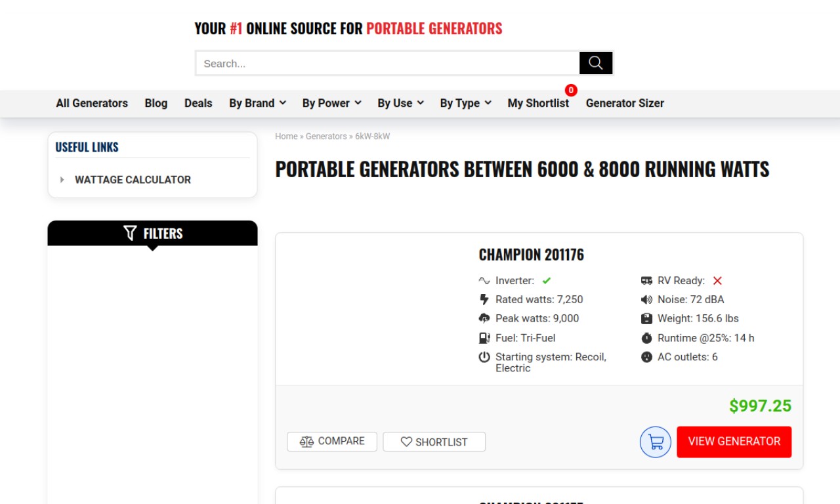Viewport: 840px width, 504px height.
Task: Open the By Power dropdown menu
Action: tap(332, 103)
